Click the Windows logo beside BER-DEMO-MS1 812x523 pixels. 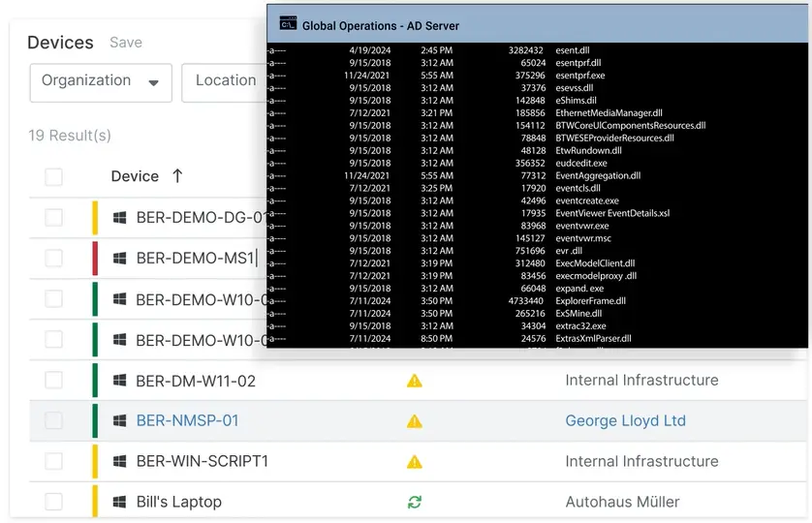(x=119, y=258)
